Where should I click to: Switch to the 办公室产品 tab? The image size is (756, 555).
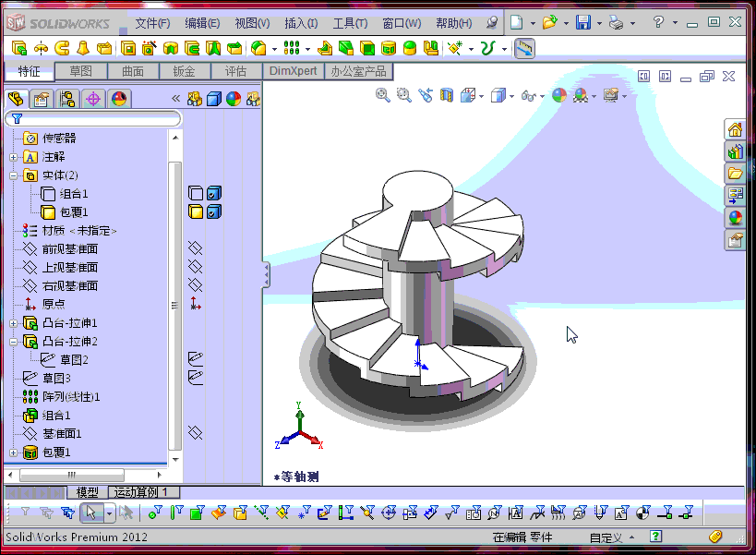[x=358, y=71]
